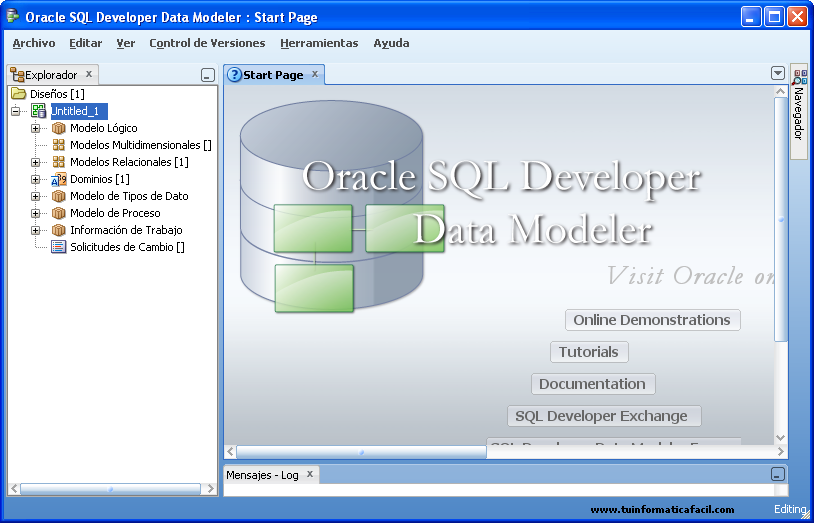Select the Explorador tab
Screen dimensions: 814x523
(x=51, y=75)
